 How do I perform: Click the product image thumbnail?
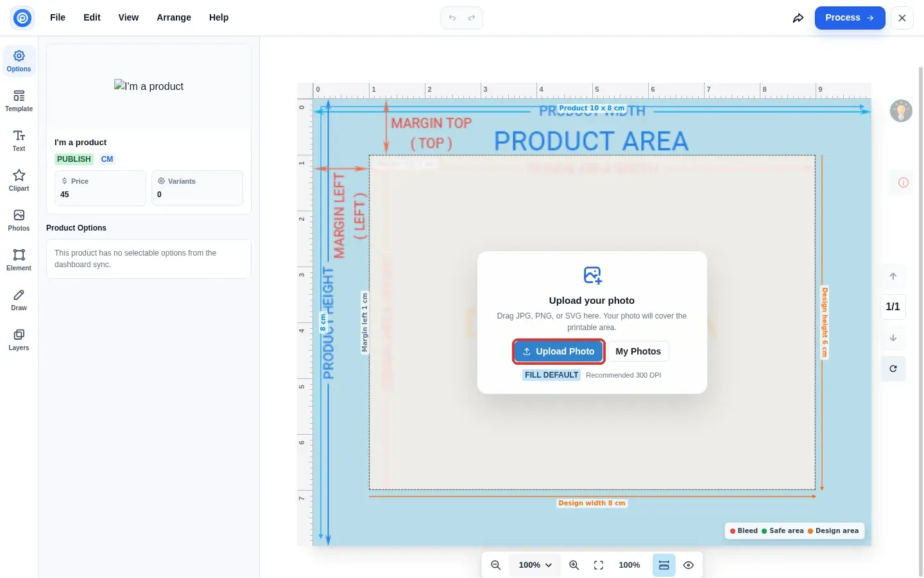(149, 86)
